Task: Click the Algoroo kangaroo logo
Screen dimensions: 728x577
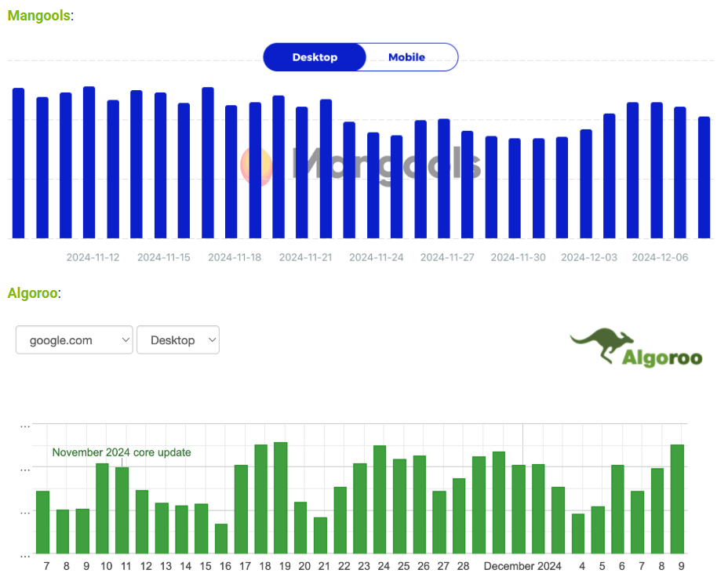Action: click(636, 347)
